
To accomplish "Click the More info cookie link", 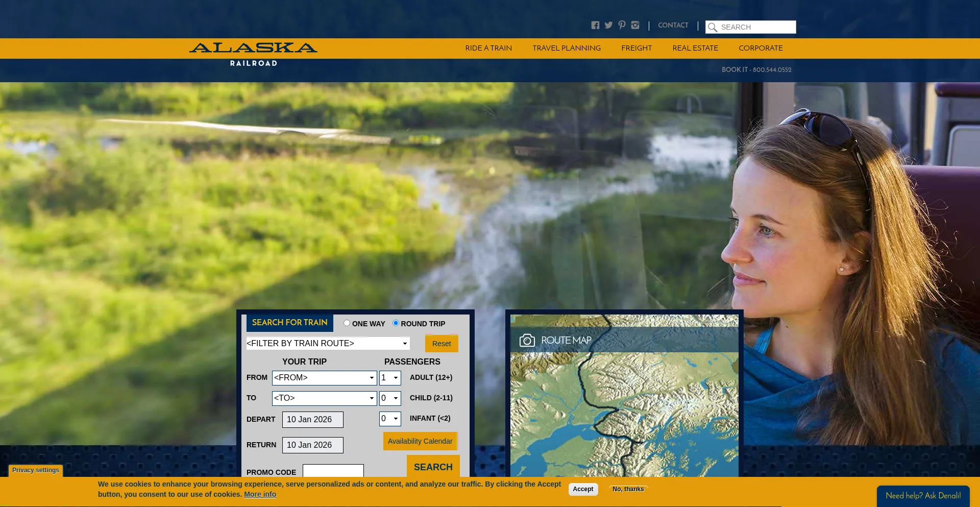I will pos(260,494).
